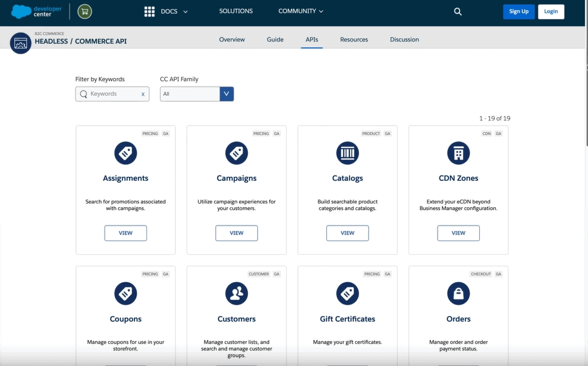Viewport: 588px width, 366px height.
Task: Switch to the Guide tab
Action: (x=275, y=39)
